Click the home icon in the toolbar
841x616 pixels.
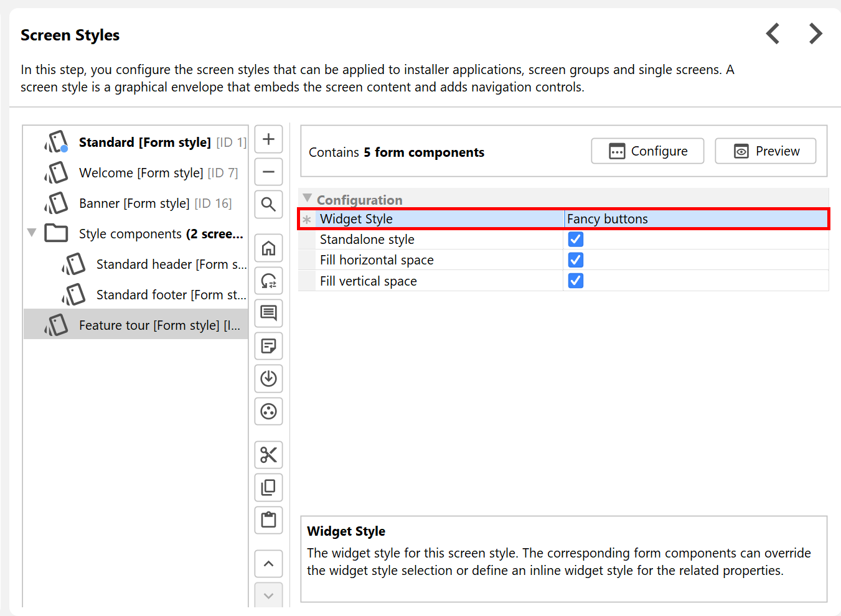coord(268,248)
